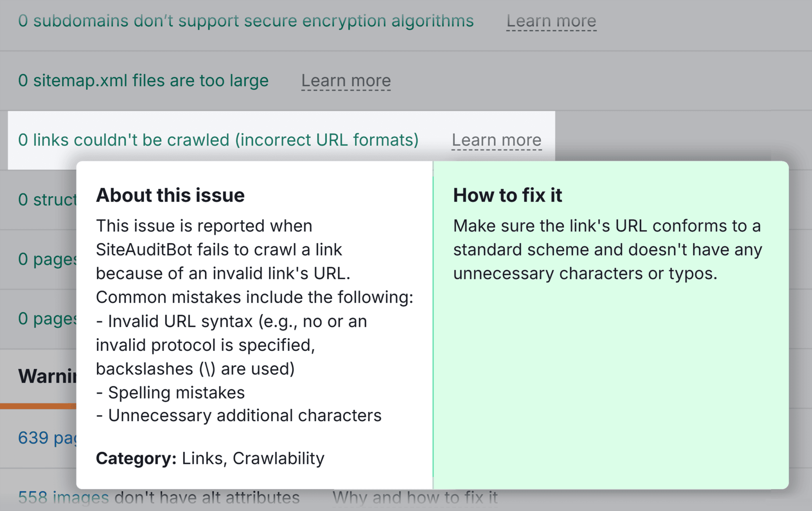
Task: Click the 'Links' category label in tooltip
Action: tap(202, 458)
